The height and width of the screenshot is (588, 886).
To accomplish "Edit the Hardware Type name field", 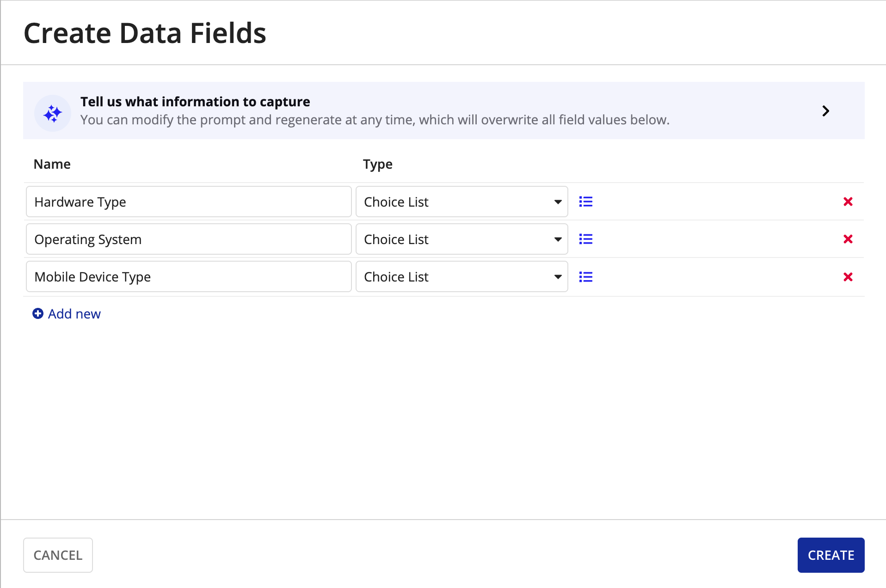I will pyautogui.click(x=189, y=202).
